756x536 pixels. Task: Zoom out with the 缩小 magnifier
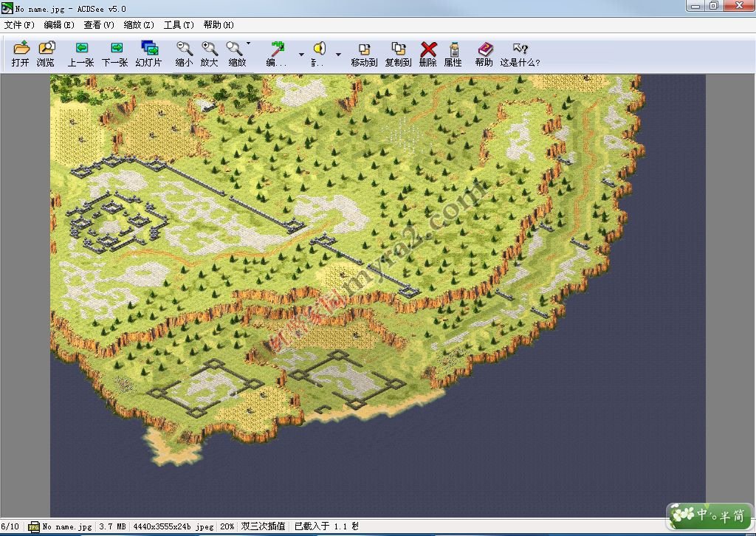click(x=184, y=48)
